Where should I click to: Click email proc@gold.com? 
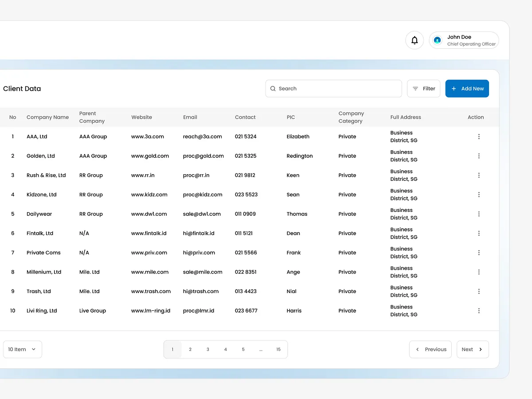click(203, 156)
